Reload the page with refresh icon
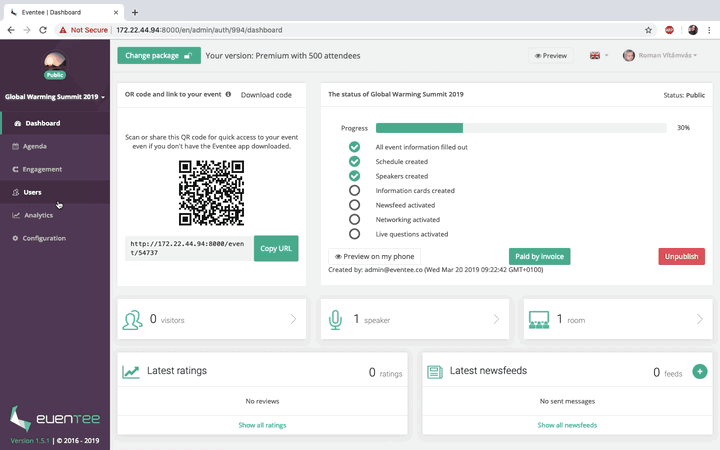 pyautogui.click(x=43, y=30)
